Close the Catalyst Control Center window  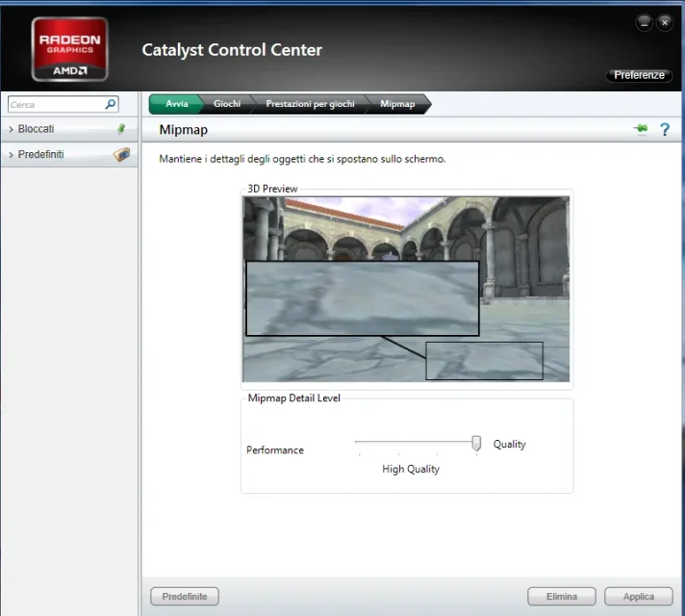[x=665, y=22]
